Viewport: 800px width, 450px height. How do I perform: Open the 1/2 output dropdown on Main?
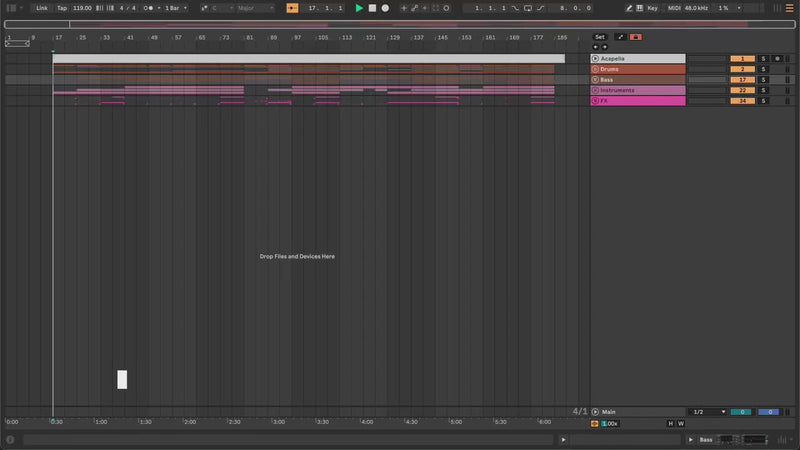(708, 412)
